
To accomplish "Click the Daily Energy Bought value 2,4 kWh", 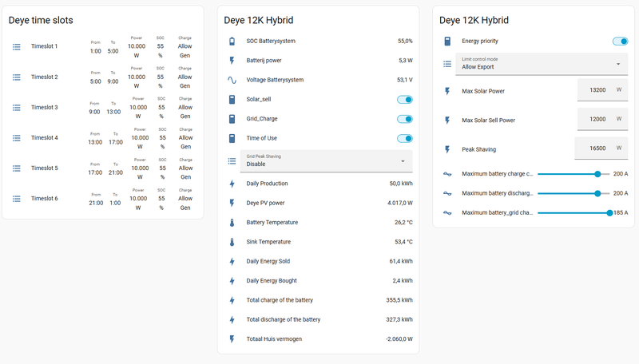I will pos(403,281).
